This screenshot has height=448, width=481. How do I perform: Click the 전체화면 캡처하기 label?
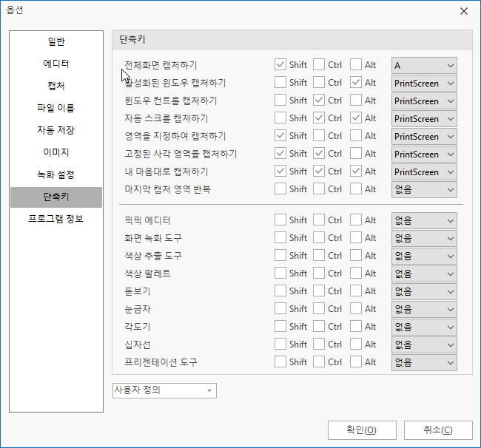(161, 65)
